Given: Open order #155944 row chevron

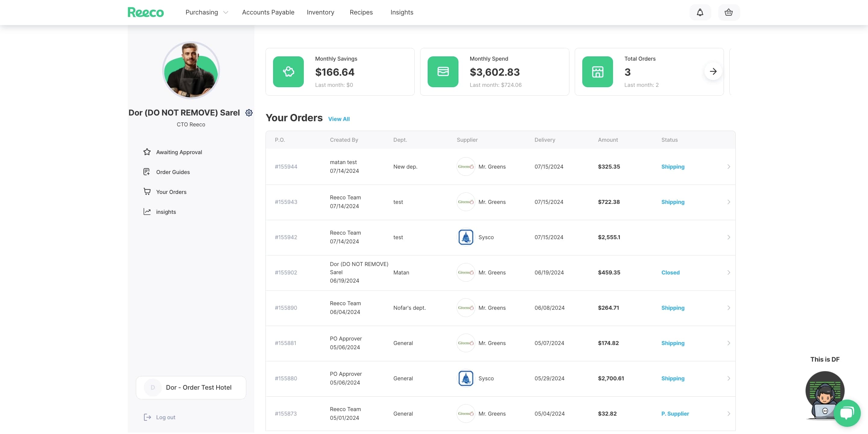Looking at the screenshot, I should [x=728, y=167].
